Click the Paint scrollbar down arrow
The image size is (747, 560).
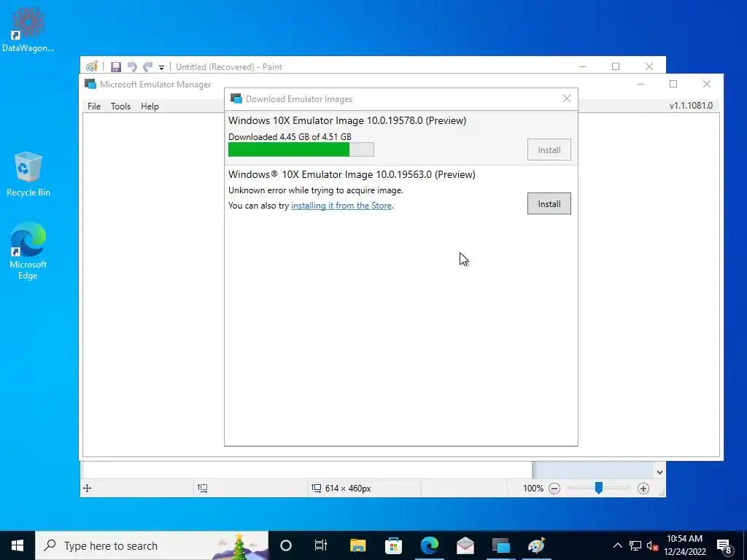pyautogui.click(x=659, y=472)
